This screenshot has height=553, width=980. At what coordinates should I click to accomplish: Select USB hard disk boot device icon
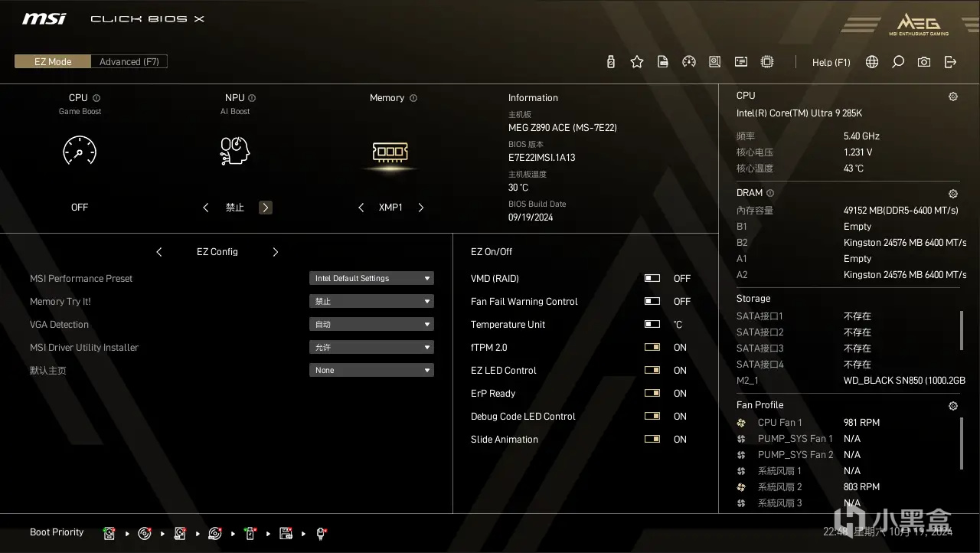pyautogui.click(x=180, y=533)
